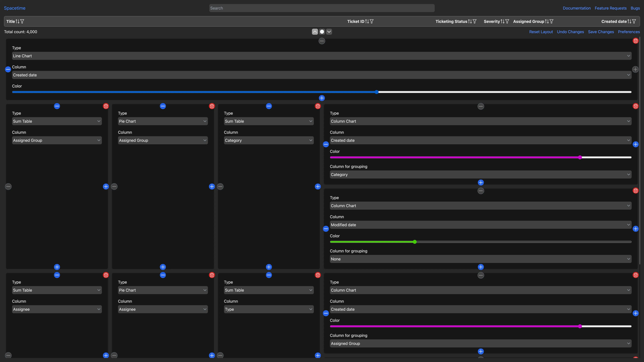Sort by the Ticket ID column
This screenshot has height=362, width=644.
pyautogui.click(x=367, y=21)
